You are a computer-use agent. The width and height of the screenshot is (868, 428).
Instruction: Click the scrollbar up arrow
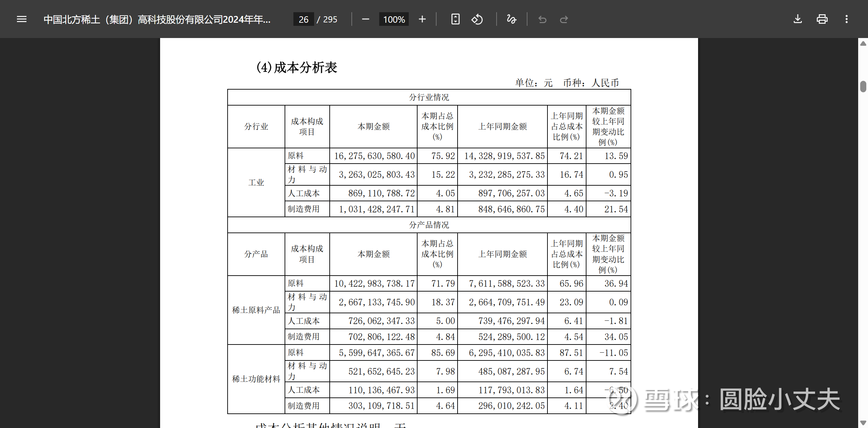pos(863,43)
